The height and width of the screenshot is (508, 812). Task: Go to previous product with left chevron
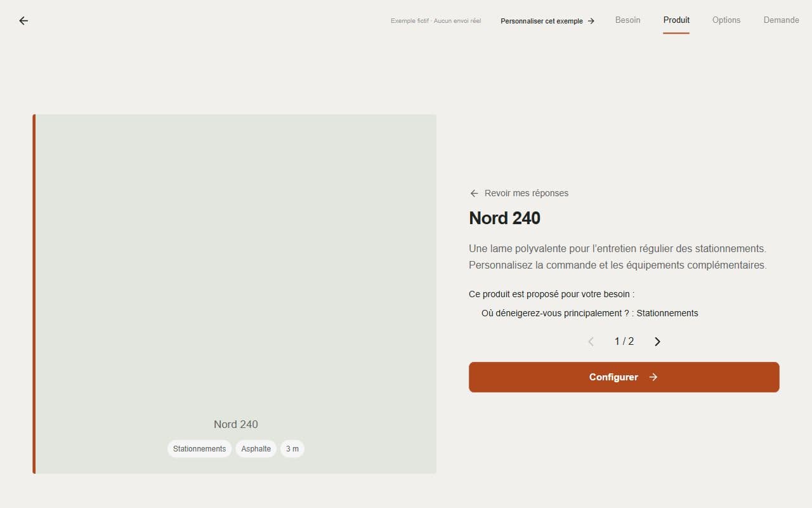pyautogui.click(x=591, y=342)
